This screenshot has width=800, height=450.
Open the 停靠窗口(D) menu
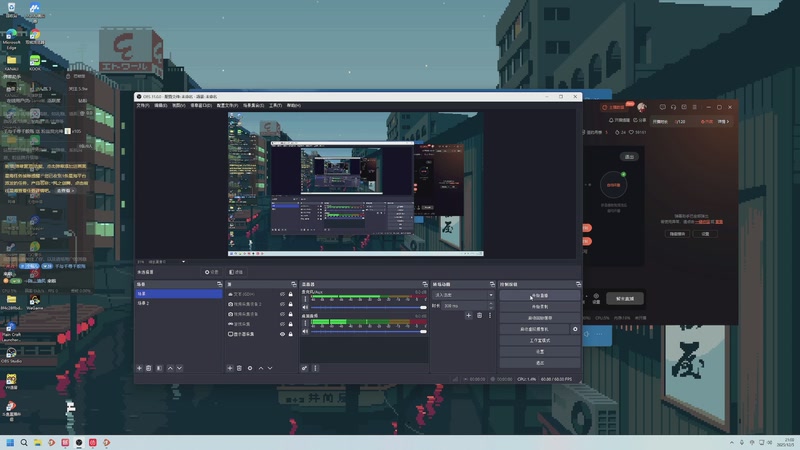pos(201,106)
